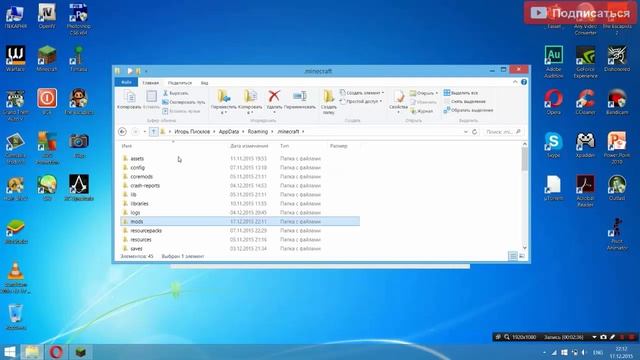Open the Bandicam recorder dropdown arrow
Viewport: 640px width, 360px height.
594,337
